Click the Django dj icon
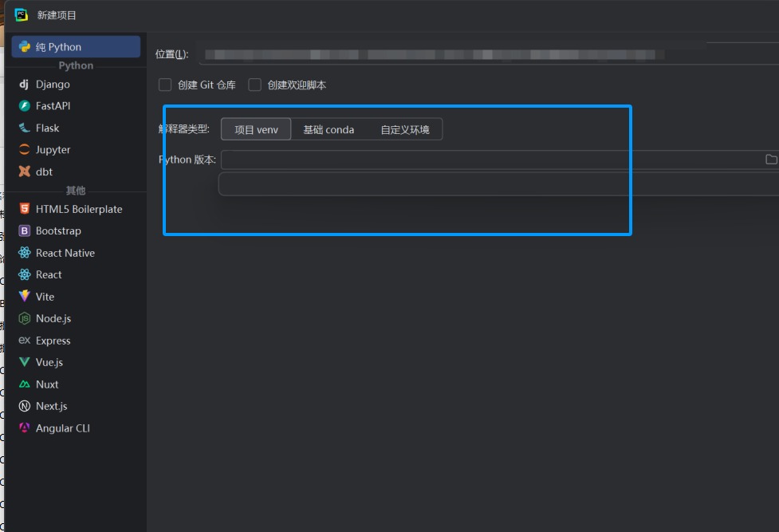779x532 pixels. click(24, 84)
